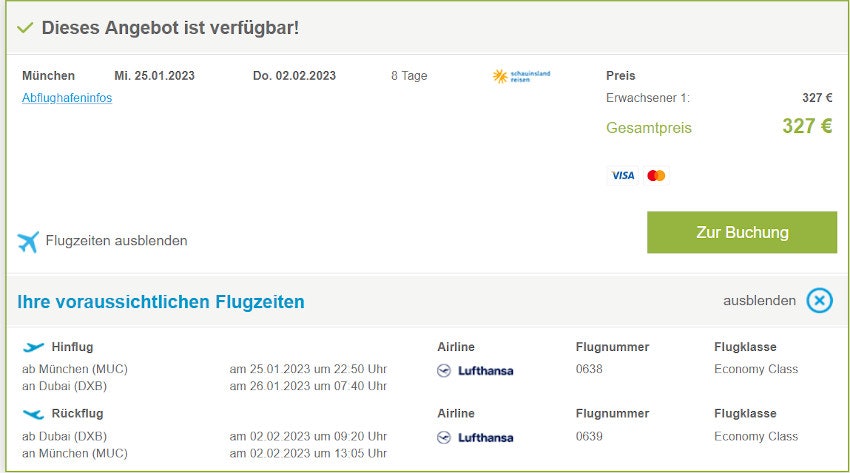This screenshot has width=850, height=473.
Task: Click the Lufthansa logo for flight 0638
Action: [x=475, y=371]
